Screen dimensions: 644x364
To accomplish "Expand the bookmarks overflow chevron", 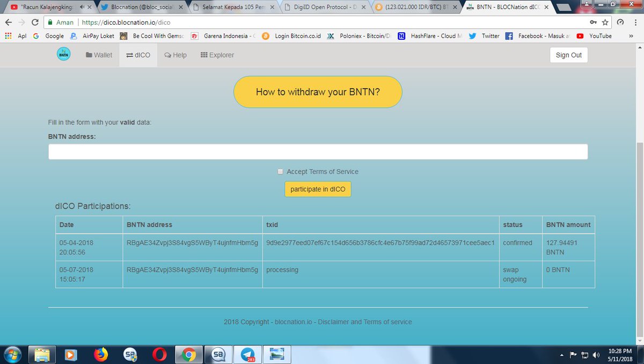I will pyautogui.click(x=631, y=36).
